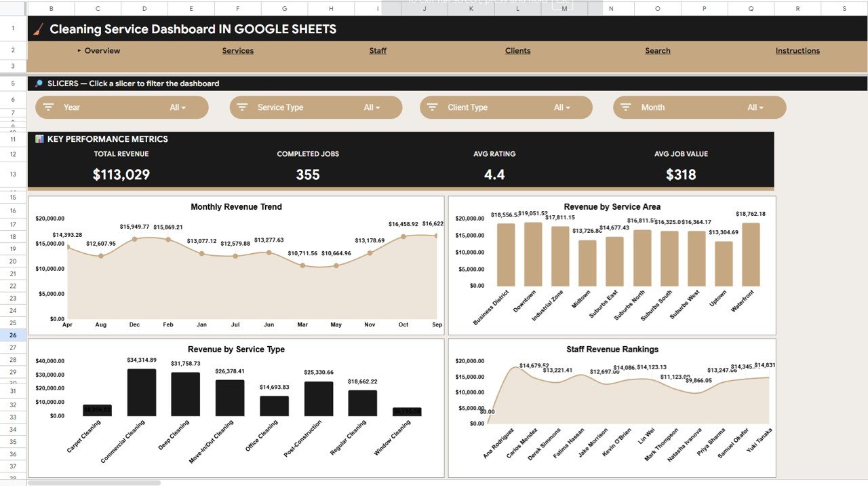Click the filter icon on the Client Type slicer
868x486 pixels.
coord(432,107)
